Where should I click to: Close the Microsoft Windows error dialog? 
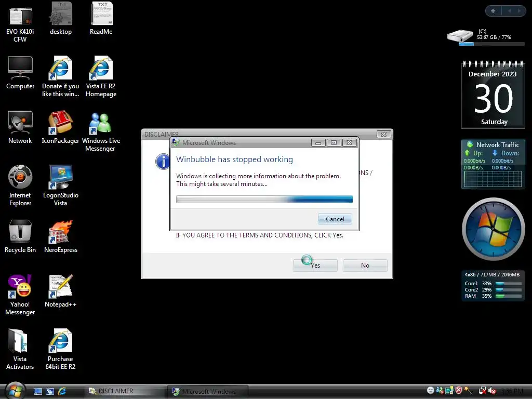[349, 143]
